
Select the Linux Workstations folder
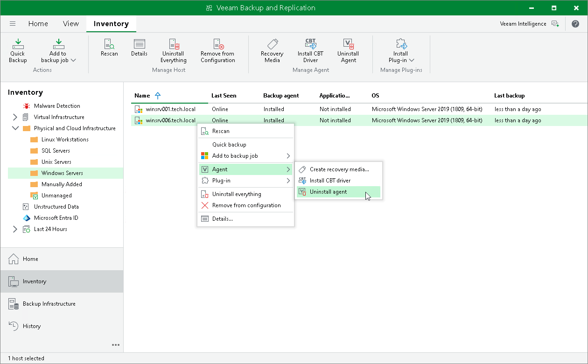tap(65, 140)
